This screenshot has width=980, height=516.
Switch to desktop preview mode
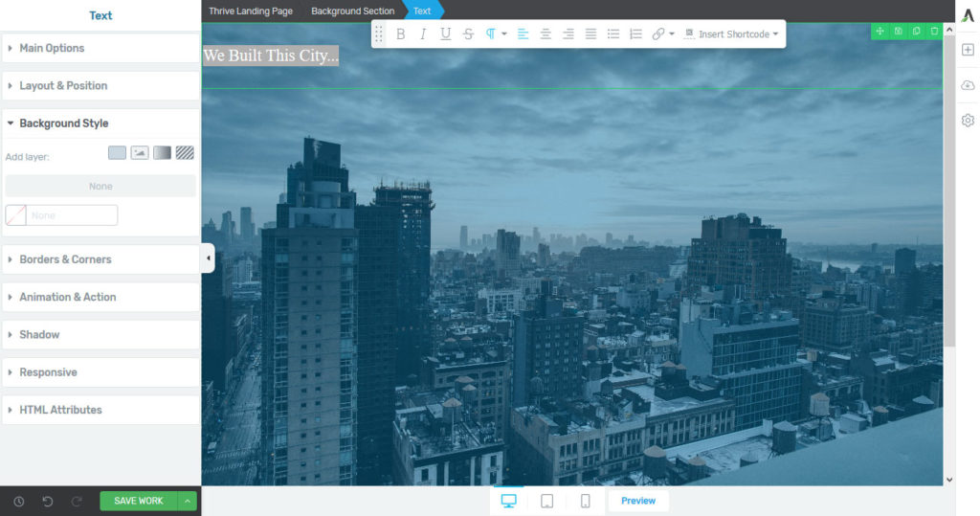pos(509,501)
